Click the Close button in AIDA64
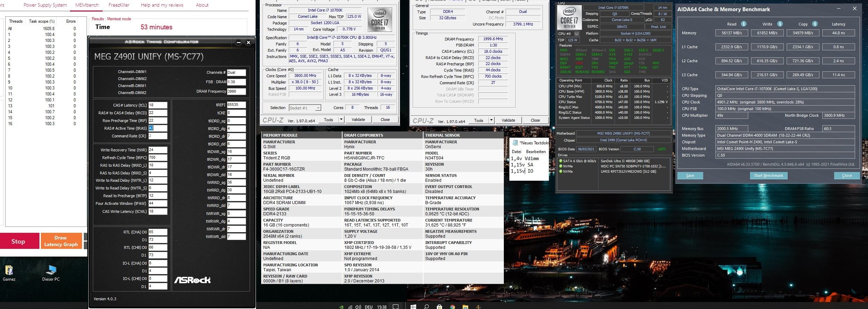Image resolution: width=868 pixels, height=309 pixels. (847, 175)
